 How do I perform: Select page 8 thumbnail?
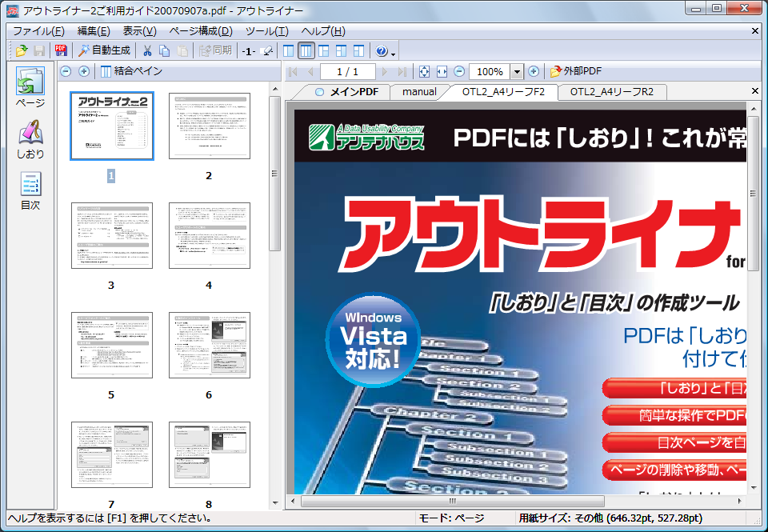[209, 455]
